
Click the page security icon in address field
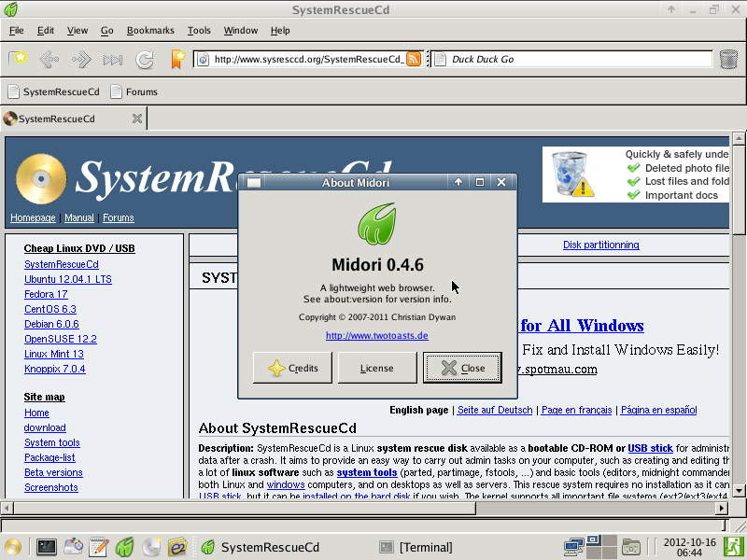203,60
